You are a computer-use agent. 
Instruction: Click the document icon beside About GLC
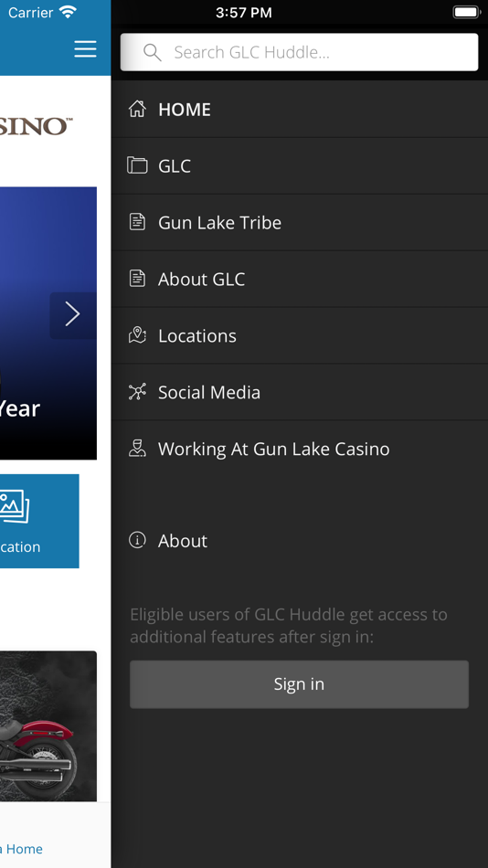click(137, 279)
